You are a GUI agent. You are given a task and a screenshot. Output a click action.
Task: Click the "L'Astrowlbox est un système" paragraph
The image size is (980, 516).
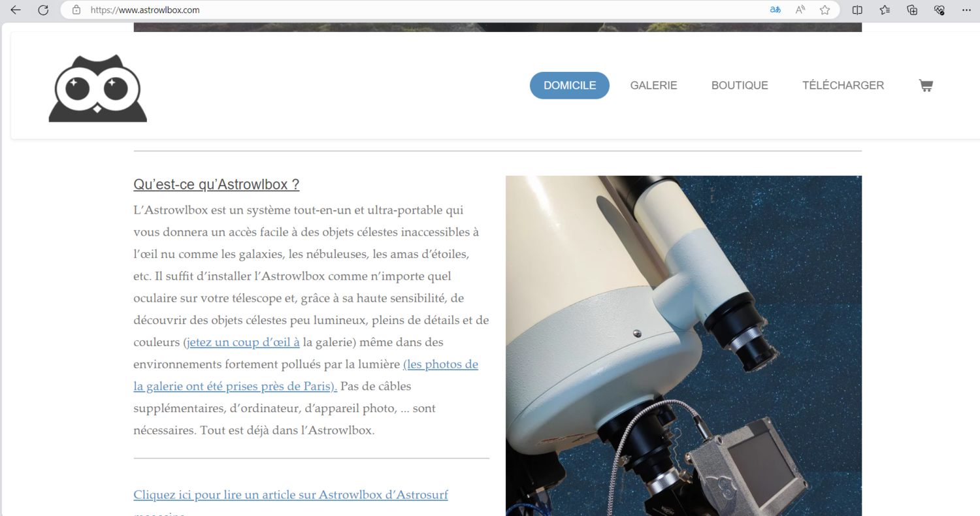(311, 320)
